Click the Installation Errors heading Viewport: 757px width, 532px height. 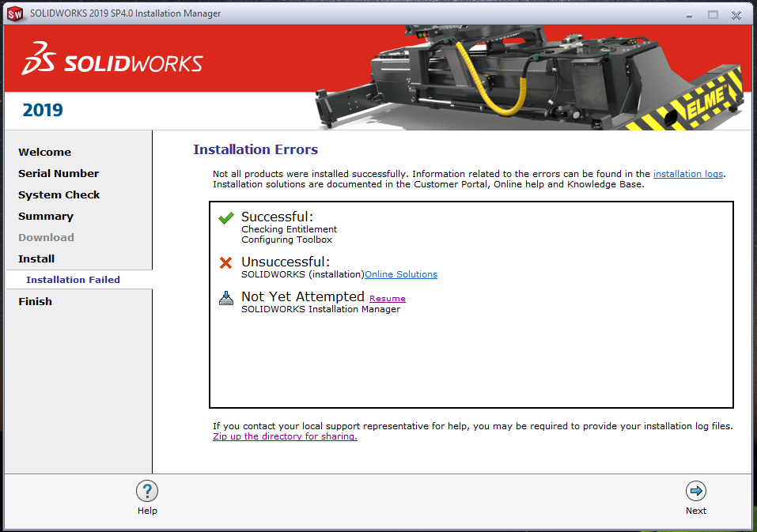[255, 149]
